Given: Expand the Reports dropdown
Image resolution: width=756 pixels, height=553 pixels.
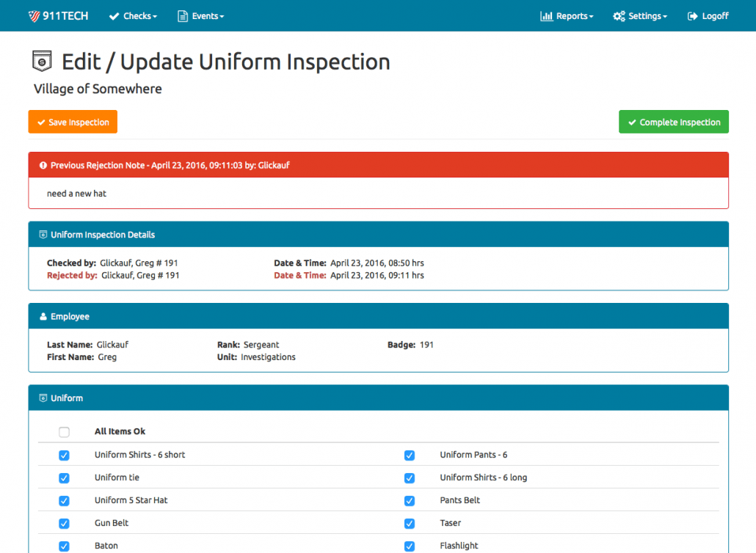Looking at the screenshot, I should click(567, 15).
